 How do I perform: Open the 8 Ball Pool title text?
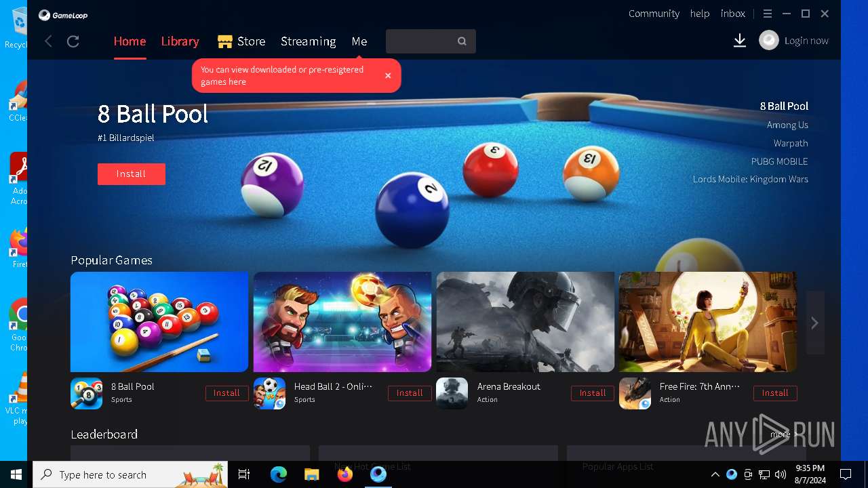pyautogui.click(x=133, y=386)
